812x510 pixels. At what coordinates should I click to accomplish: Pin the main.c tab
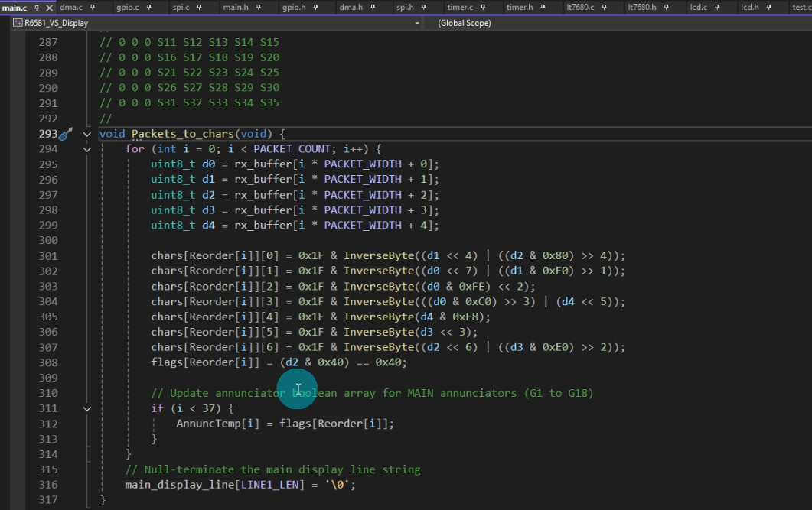click(x=36, y=8)
